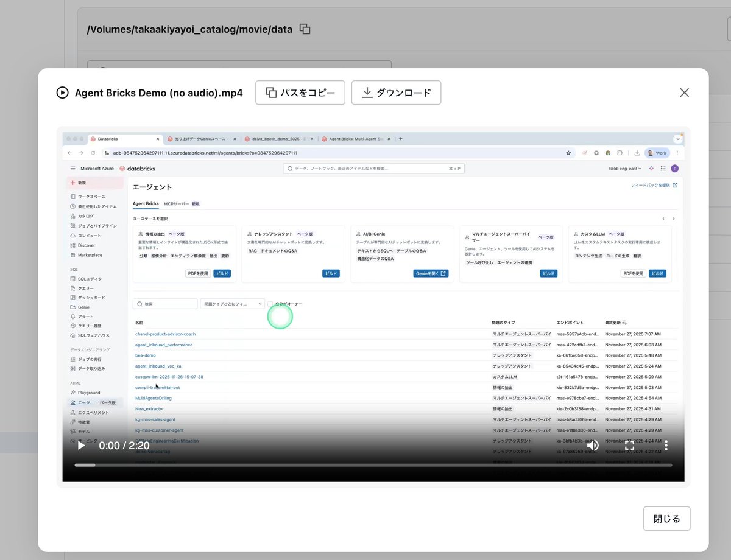
Task: Click the agent list 検索 field
Action: (165, 304)
